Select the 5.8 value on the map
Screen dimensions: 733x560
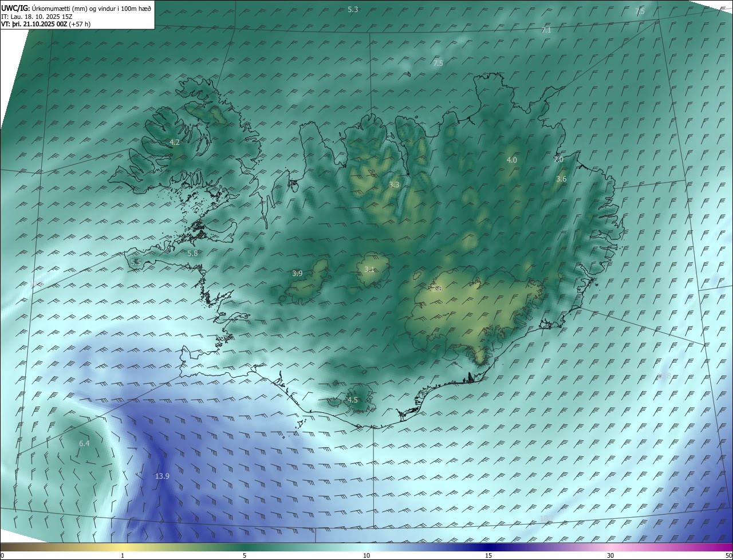pyautogui.click(x=192, y=253)
